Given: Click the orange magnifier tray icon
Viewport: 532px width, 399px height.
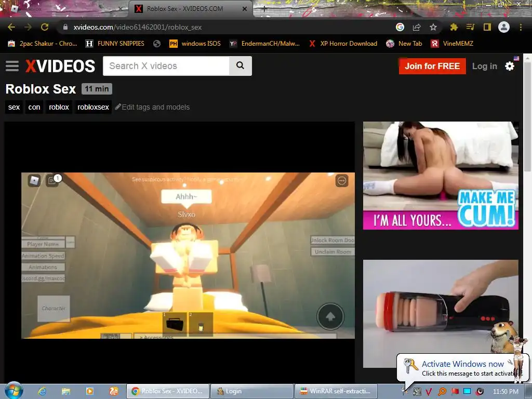Looking at the screenshot, I should click(442, 392).
